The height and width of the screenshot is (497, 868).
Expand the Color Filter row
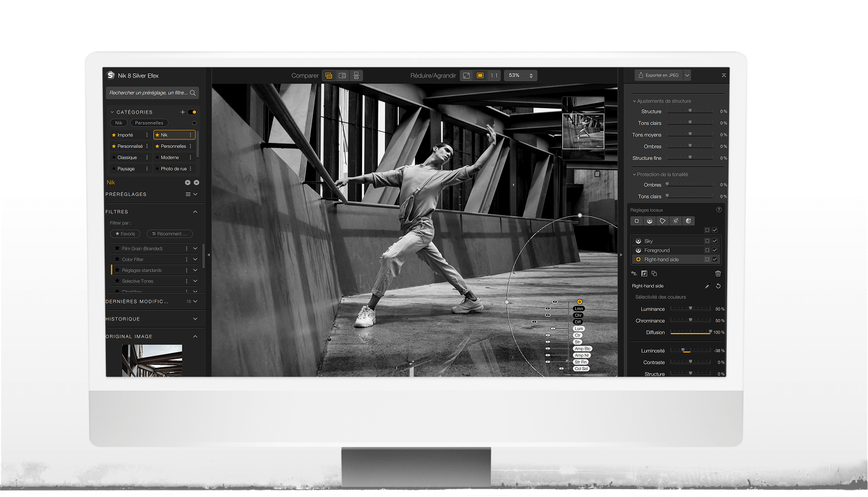tap(195, 260)
